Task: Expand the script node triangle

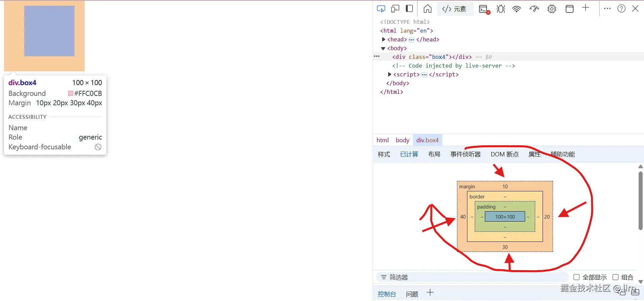Action: pos(389,74)
